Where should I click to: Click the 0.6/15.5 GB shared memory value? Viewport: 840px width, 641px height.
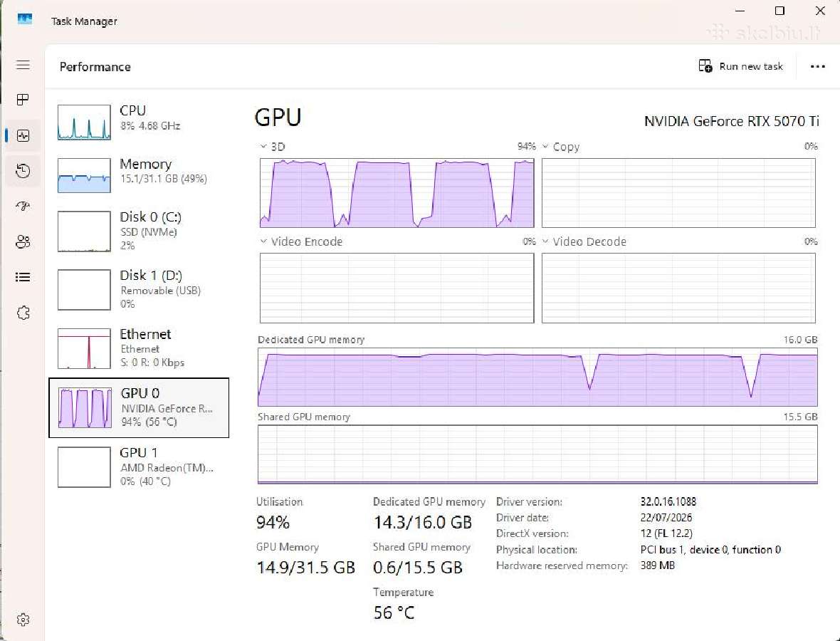tap(418, 568)
